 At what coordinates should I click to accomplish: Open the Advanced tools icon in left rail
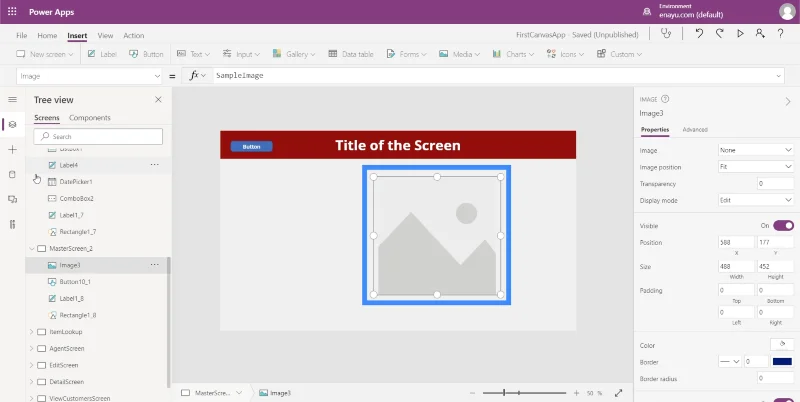pyautogui.click(x=13, y=224)
